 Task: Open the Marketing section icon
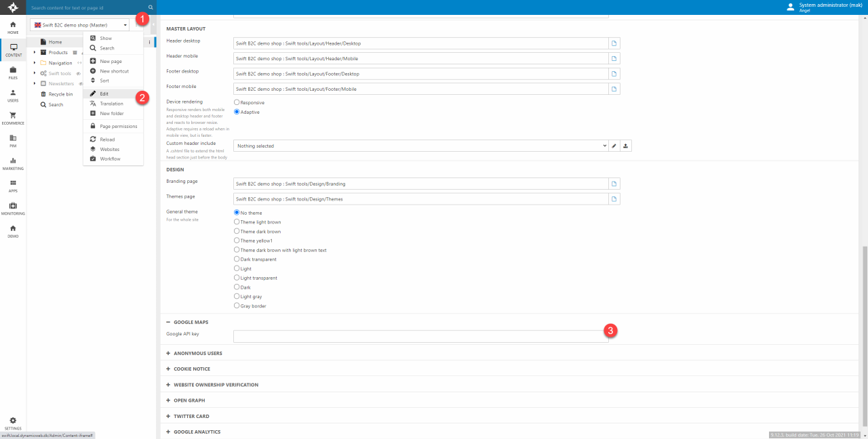point(13,163)
